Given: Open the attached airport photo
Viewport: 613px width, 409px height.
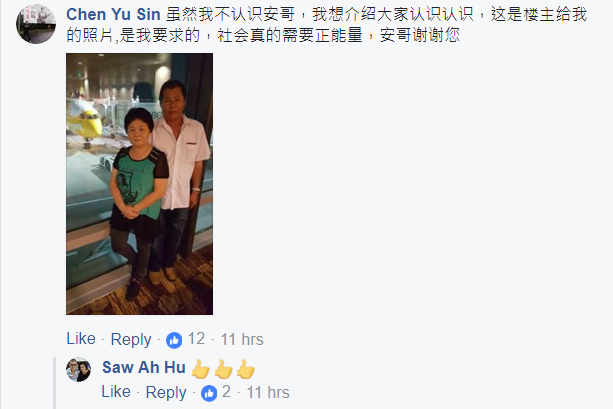Looking at the screenshot, I should [140, 184].
